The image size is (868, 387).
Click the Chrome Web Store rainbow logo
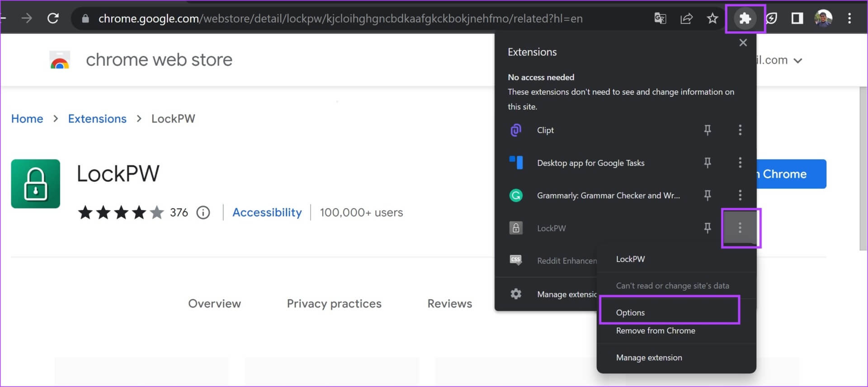[60, 60]
